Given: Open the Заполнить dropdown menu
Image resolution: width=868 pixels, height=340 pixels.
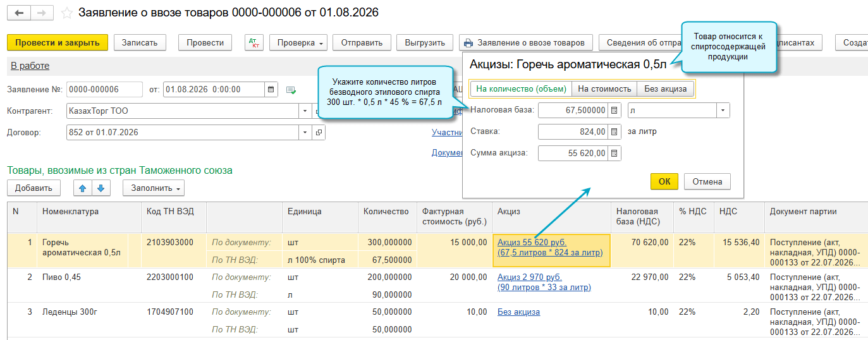Looking at the screenshot, I should click(154, 188).
